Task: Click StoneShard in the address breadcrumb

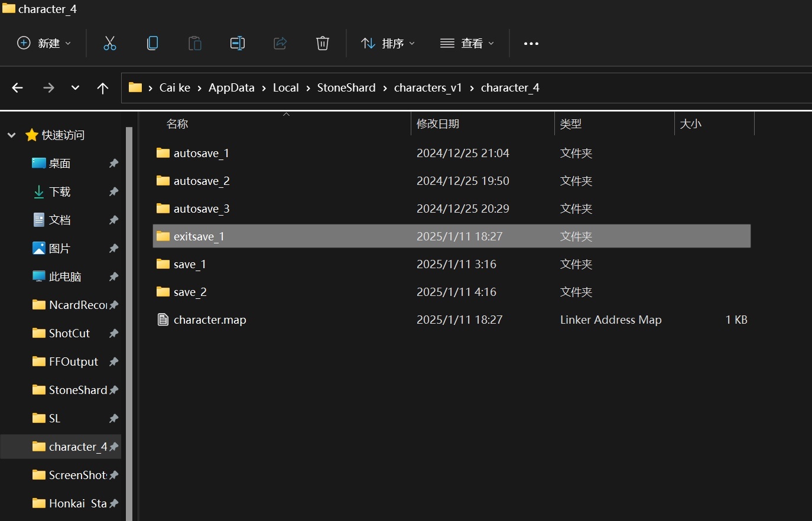Action: [346, 88]
